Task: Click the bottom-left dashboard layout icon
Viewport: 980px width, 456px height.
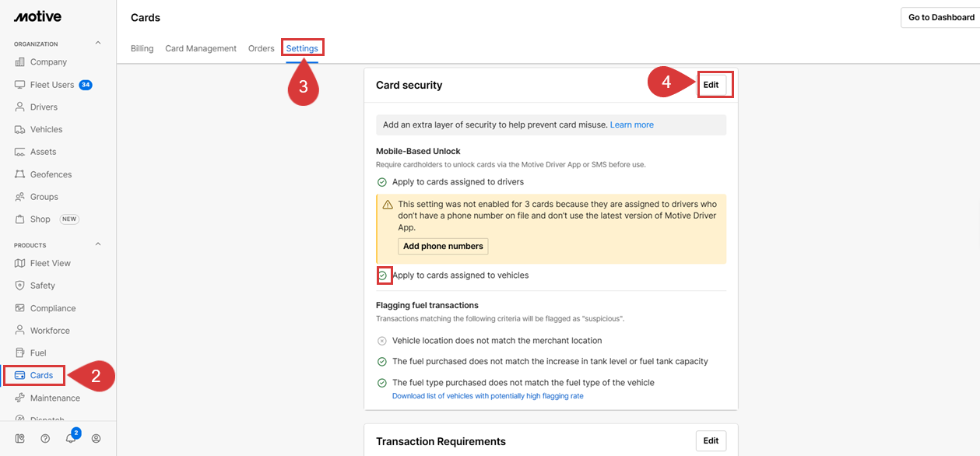Action: tap(20, 438)
